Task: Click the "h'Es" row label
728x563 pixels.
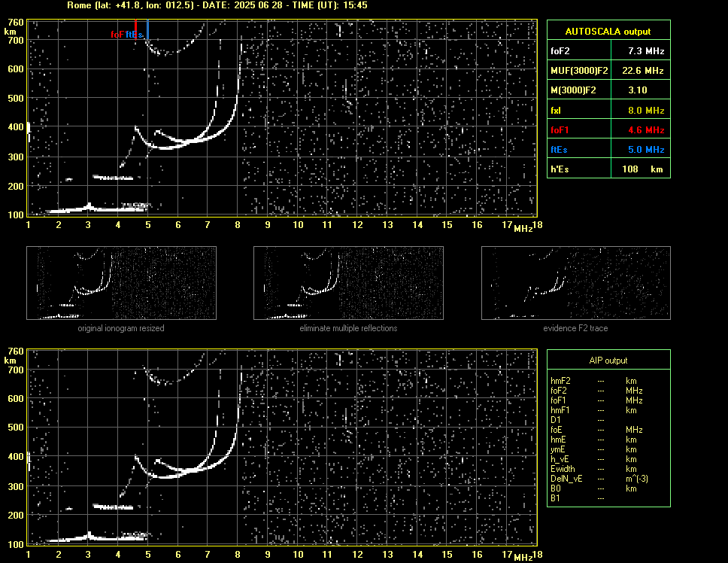Action: 560,169
